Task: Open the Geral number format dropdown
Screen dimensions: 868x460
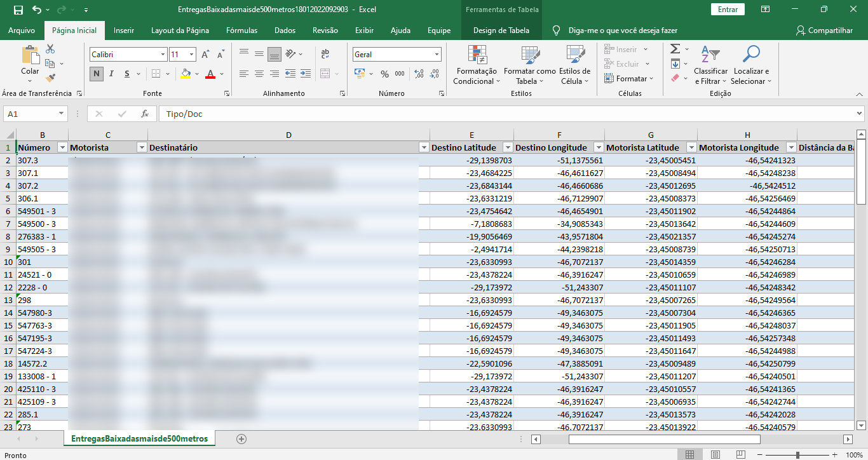Action: click(437, 55)
